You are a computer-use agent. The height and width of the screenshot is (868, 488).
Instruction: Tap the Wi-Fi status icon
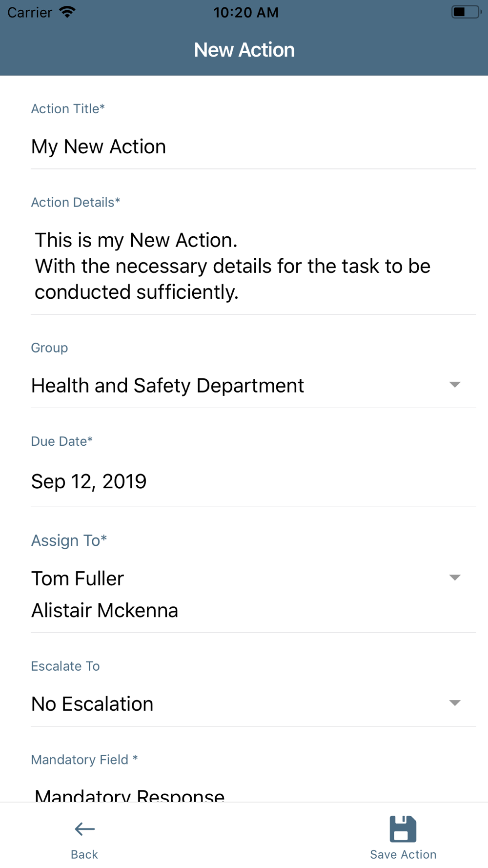[67, 12]
